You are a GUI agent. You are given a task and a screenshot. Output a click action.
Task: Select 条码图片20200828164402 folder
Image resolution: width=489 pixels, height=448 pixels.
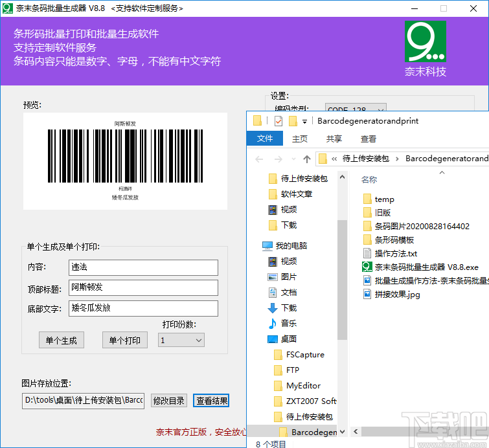416,227
